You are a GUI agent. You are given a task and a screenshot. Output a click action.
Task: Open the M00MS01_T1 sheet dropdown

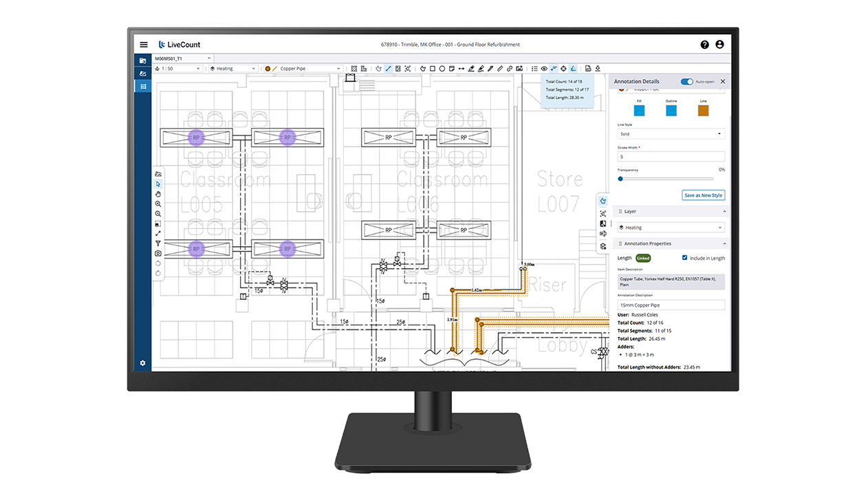[183, 58]
